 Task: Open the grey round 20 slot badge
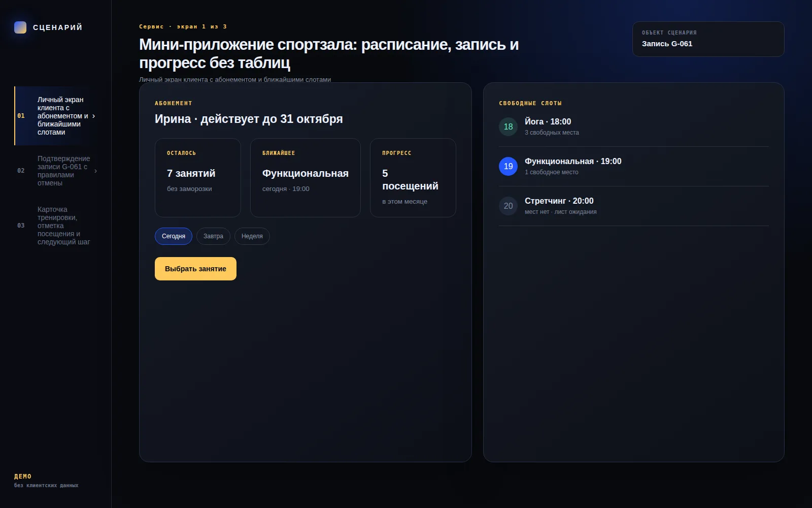[508, 206]
